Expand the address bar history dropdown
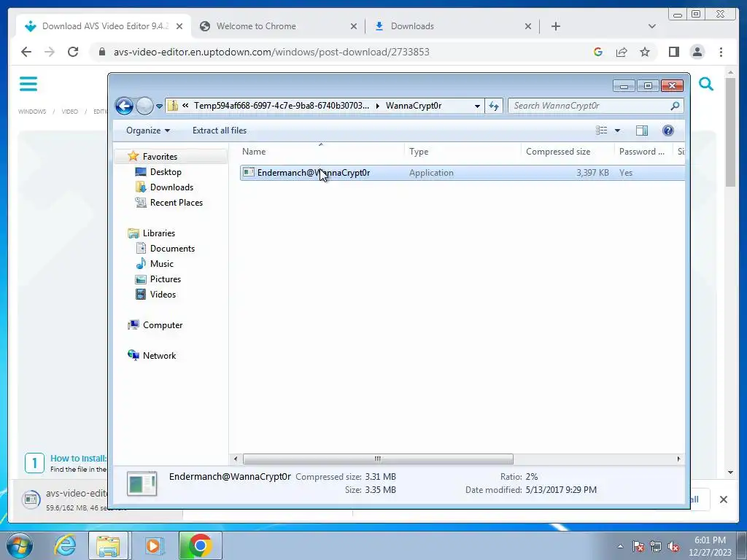The image size is (747, 560). (477, 106)
